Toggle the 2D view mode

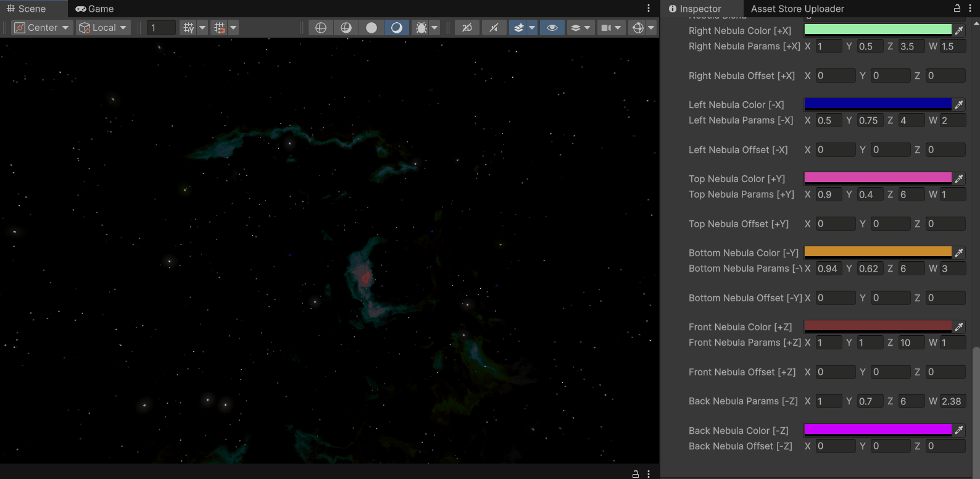[467, 28]
